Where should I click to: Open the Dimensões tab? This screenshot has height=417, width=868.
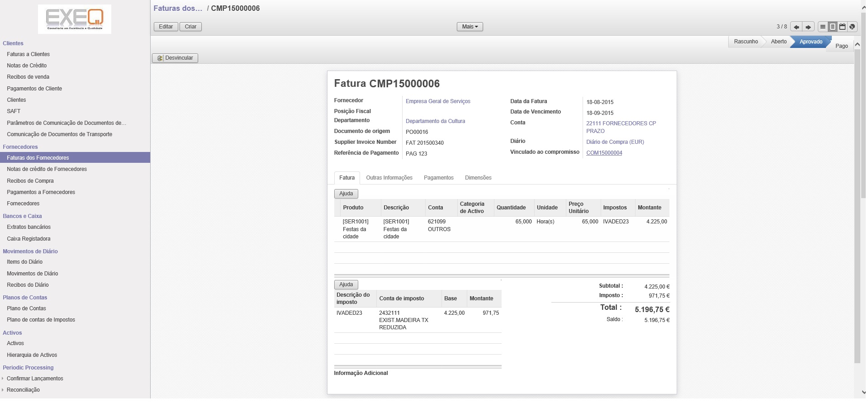[x=478, y=178]
